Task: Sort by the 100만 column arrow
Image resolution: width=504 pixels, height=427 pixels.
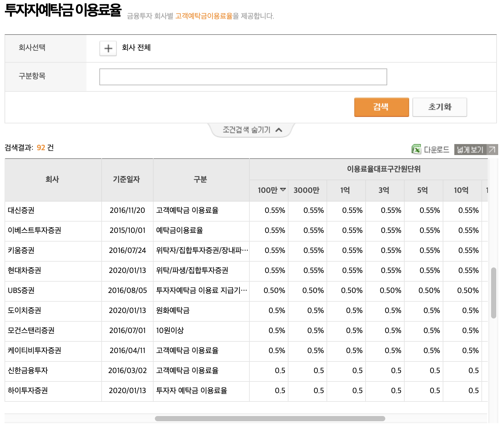Action: coord(283,190)
